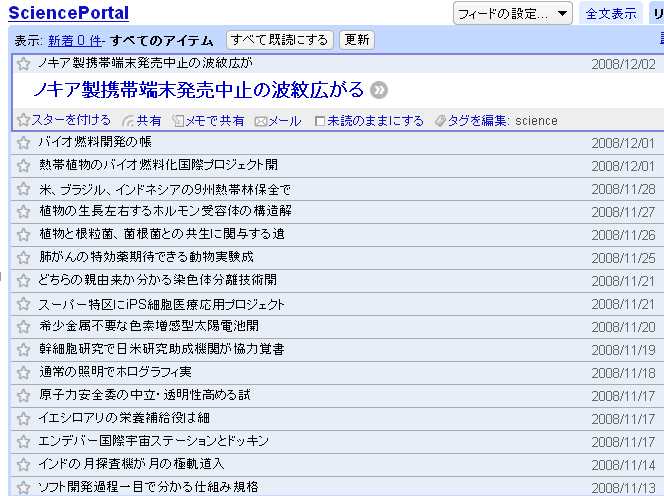Star the 希少金属不要な色素増感型 item

coord(23,327)
